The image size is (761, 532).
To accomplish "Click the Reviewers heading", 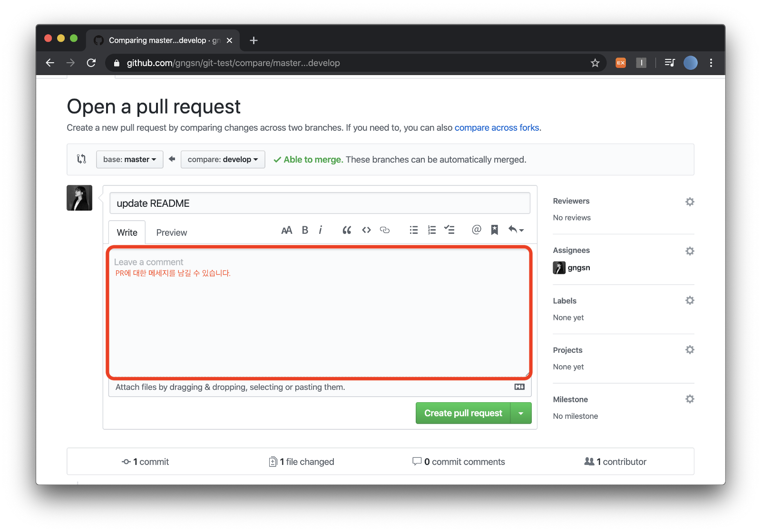I will (571, 201).
